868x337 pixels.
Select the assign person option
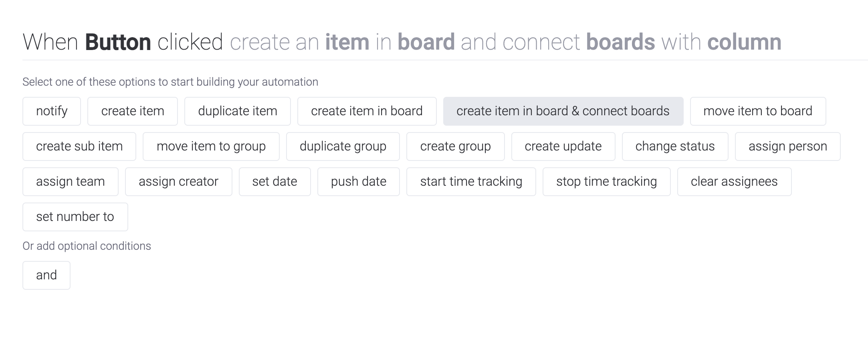[788, 146]
